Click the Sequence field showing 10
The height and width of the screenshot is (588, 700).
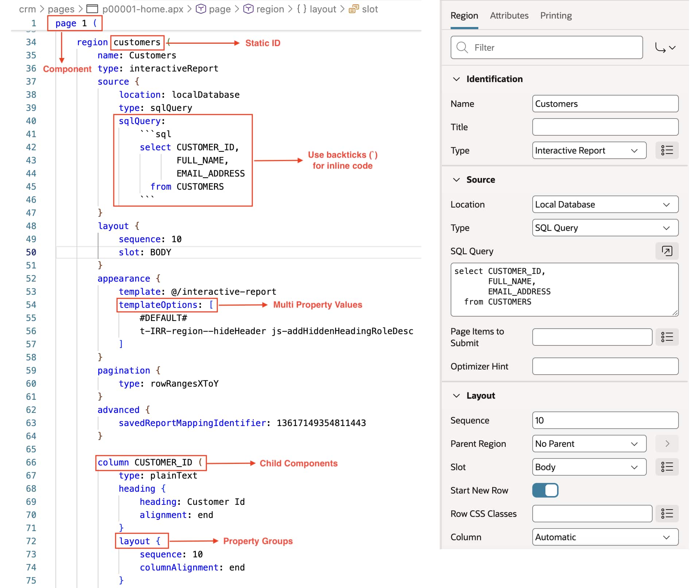(605, 420)
